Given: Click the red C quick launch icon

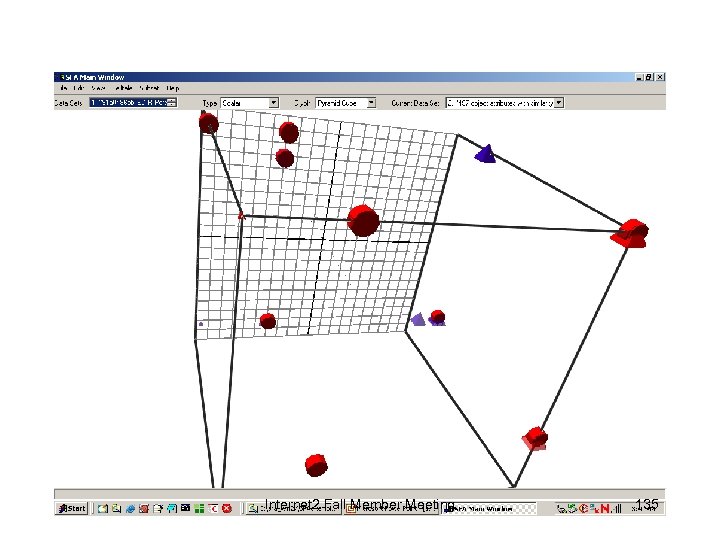Looking at the screenshot, I should pyautogui.click(x=213, y=508).
